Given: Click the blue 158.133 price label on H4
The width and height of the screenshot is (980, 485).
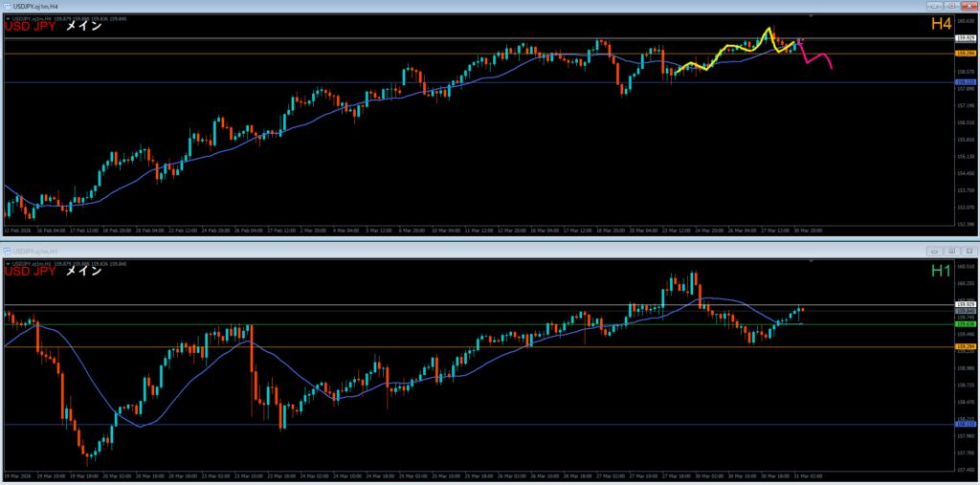Looking at the screenshot, I should 965,82.
